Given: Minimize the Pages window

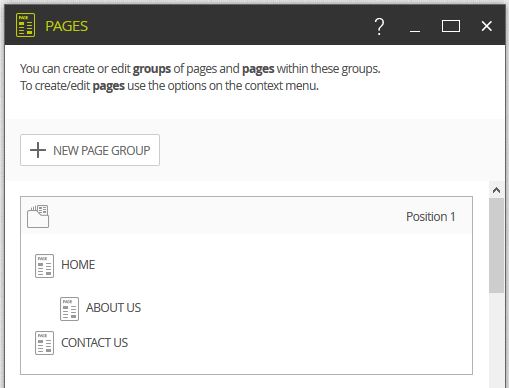Looking at the screenshot, I should 415,31.
